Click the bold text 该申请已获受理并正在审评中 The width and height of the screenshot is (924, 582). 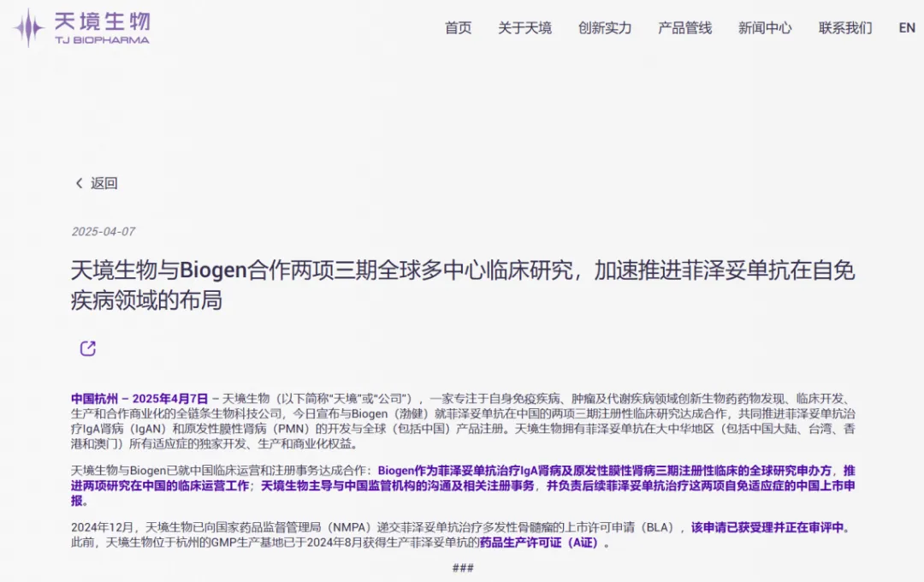coord(770,527)
